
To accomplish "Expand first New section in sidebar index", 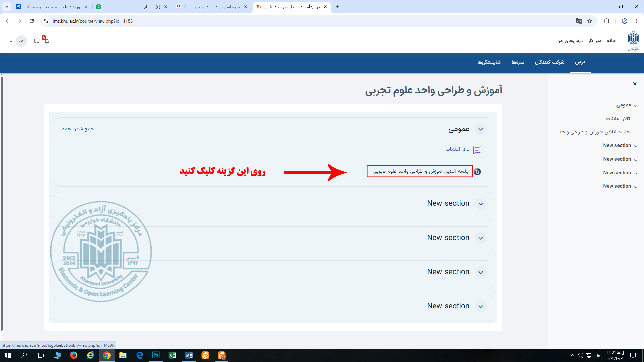I will click(636, 146).
